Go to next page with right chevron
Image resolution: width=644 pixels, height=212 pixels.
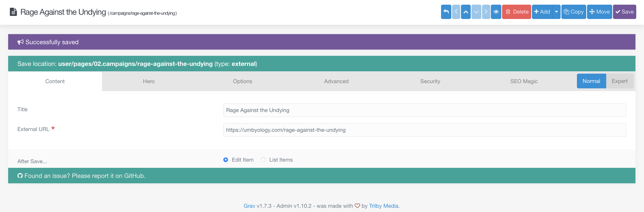486,12
